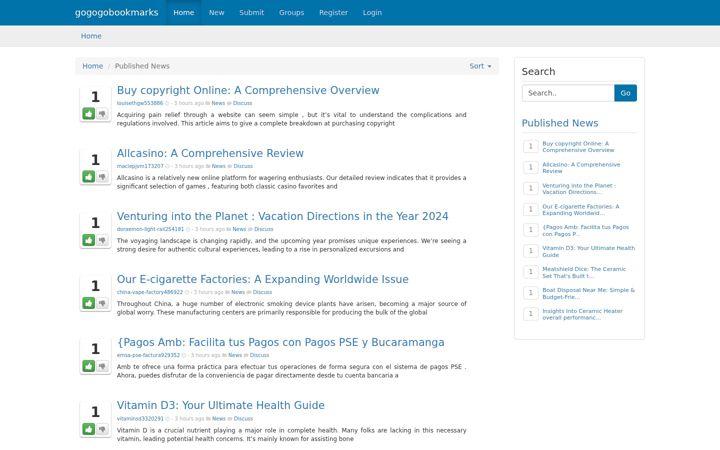Upvote the 'Vitamin D3' story
This screenshot has height=450, width=720.
coord(89,429)
